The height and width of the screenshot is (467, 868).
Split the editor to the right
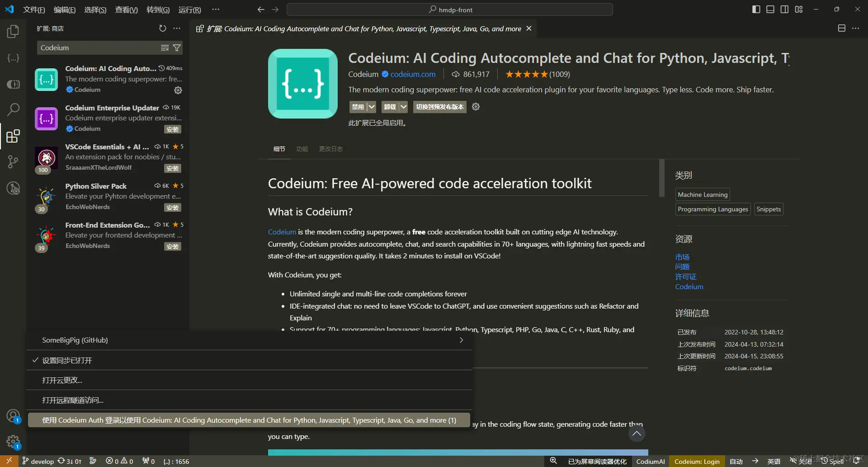841,29
